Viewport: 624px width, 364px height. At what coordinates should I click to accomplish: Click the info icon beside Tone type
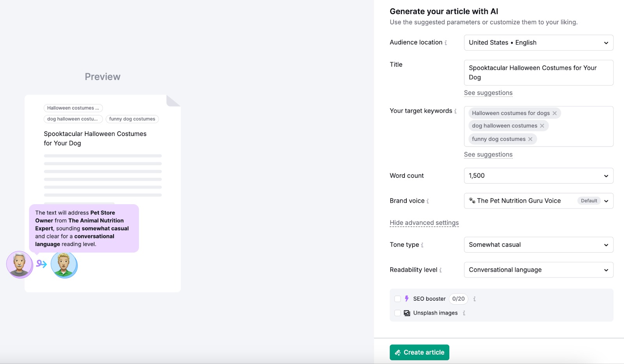(x=422, y=245)
